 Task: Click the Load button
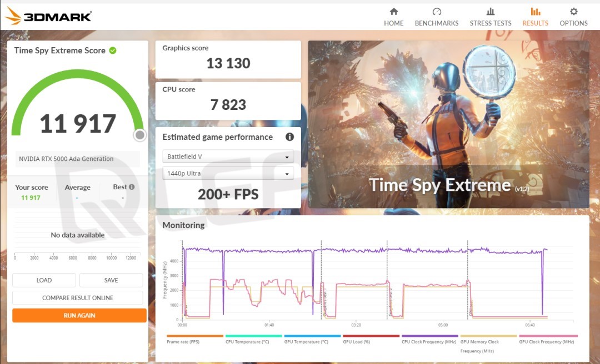[x=44, y=280]
